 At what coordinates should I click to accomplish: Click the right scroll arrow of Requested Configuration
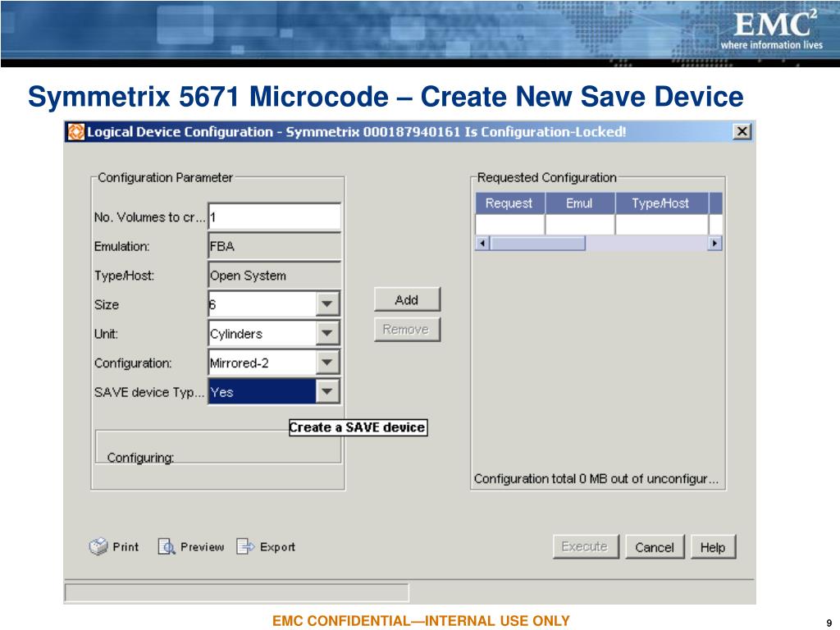coord(715,243)
